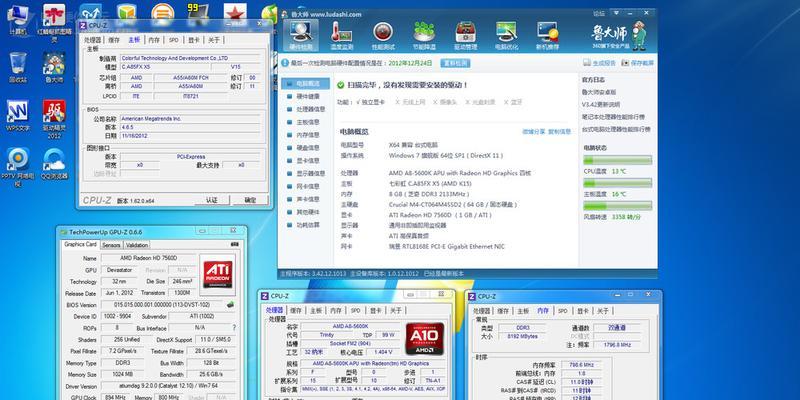Open the 驱动管理 red toolbox icon in Ludashi
The height and width of the screenshot is (400, 800).
click(x=465, y=36)
